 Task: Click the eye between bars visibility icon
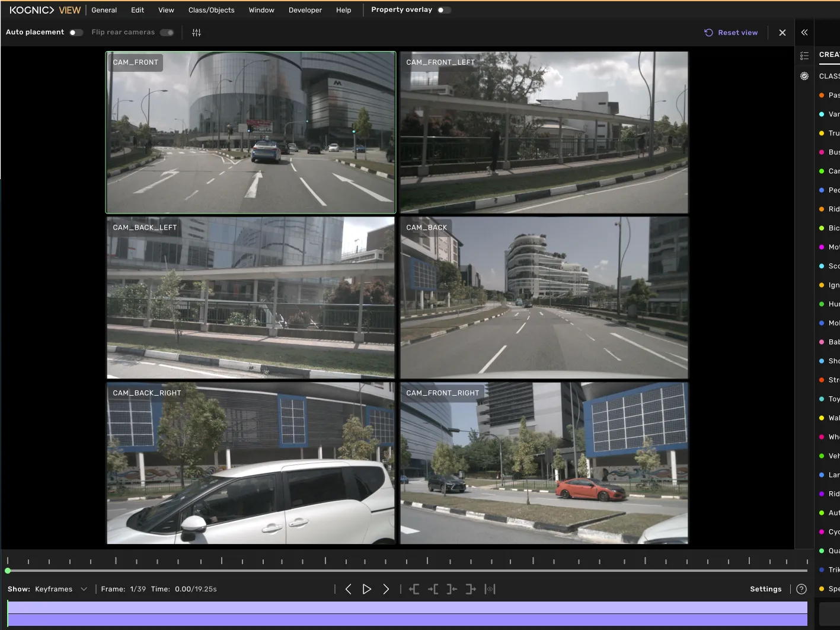490,589
